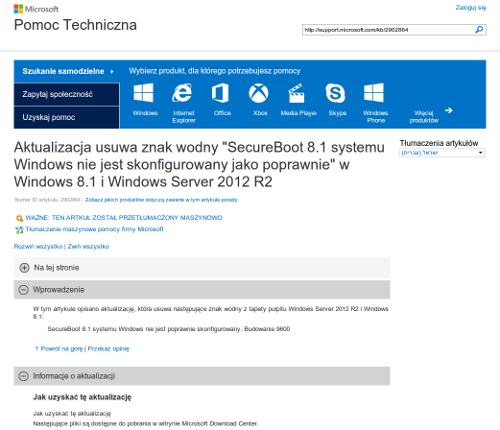Open the Skype product icon
This screenshot has width=500, height=430.
[x=335, y=93]
